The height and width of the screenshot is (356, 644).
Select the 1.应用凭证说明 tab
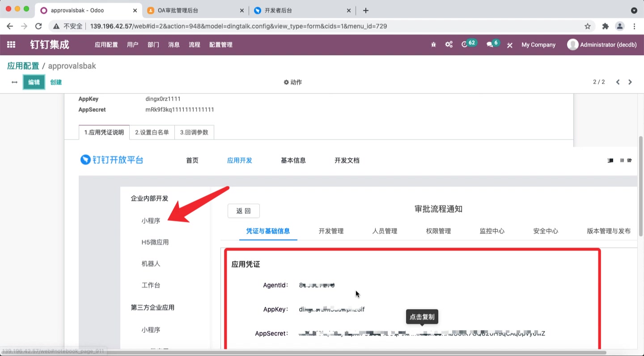tap(104, 132)
